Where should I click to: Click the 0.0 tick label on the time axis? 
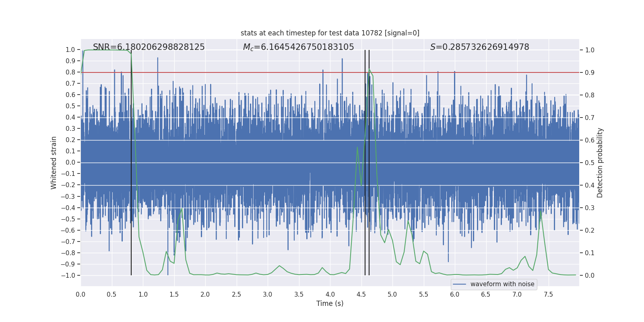(x=80, y=294)
